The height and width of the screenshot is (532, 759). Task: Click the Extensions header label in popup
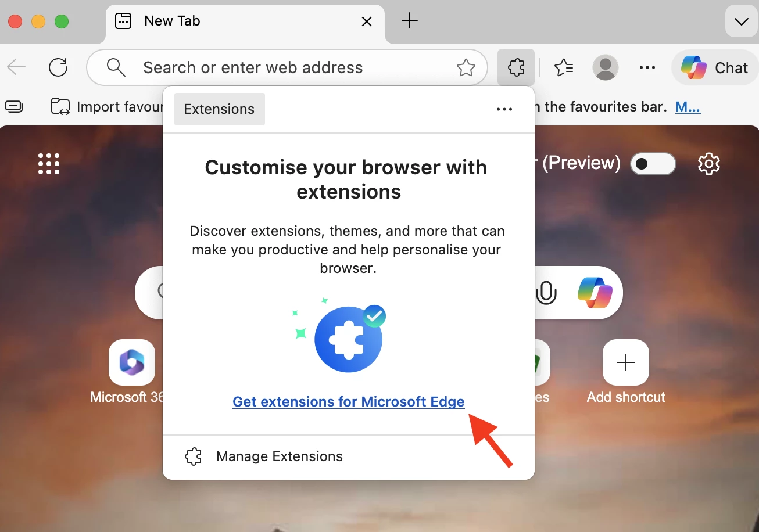point(219,109)
